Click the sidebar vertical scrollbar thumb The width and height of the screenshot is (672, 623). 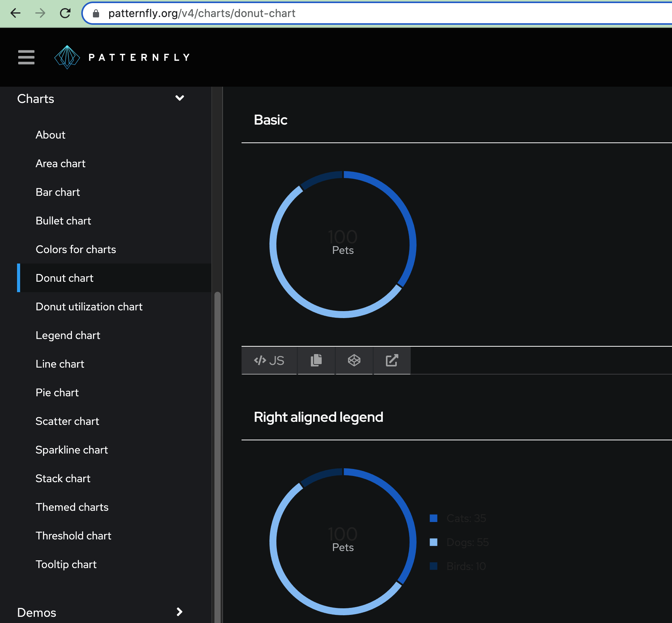click(218, 457)
